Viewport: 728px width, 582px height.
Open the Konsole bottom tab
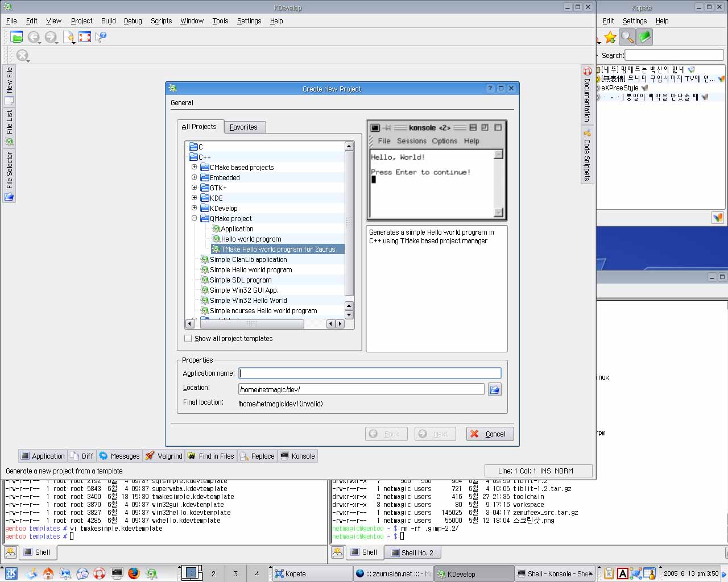pos(297,456)
